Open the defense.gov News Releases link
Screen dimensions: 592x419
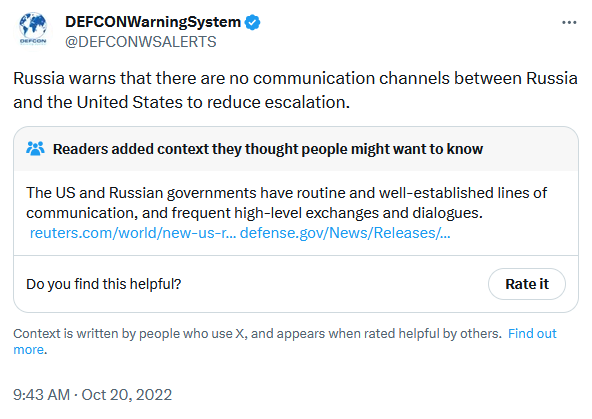[x=345, y=233]
